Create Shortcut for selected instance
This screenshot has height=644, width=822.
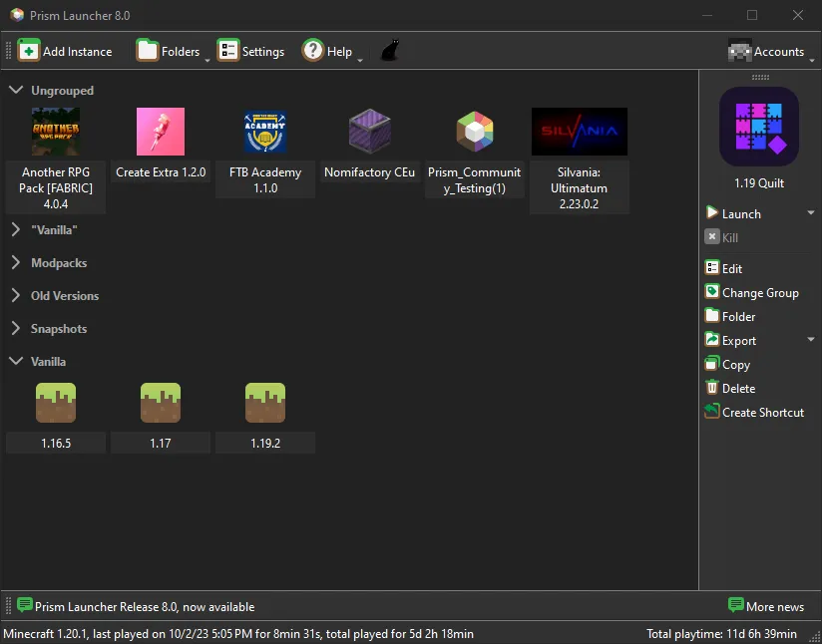click(754, 413)
